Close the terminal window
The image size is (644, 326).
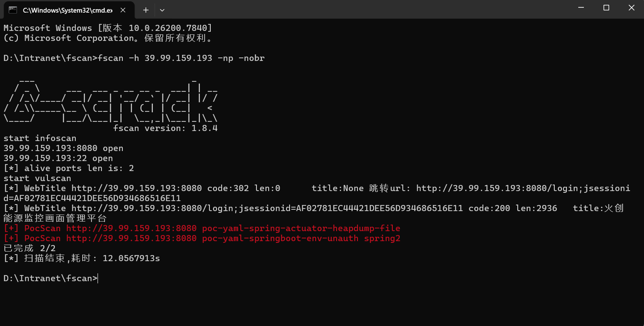631,8
